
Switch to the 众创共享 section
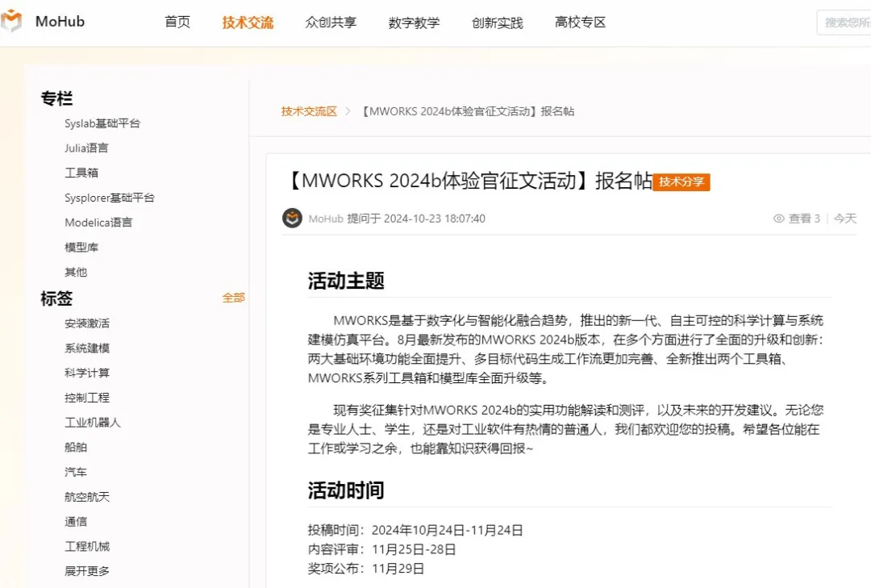click(331, 22)
